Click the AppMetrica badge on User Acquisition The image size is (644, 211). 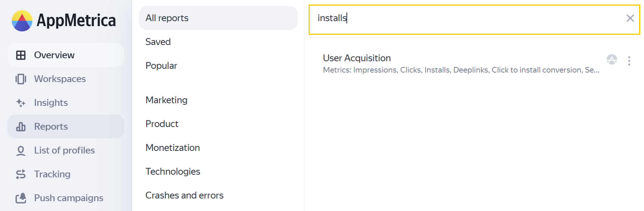click(x=611, y=59)
